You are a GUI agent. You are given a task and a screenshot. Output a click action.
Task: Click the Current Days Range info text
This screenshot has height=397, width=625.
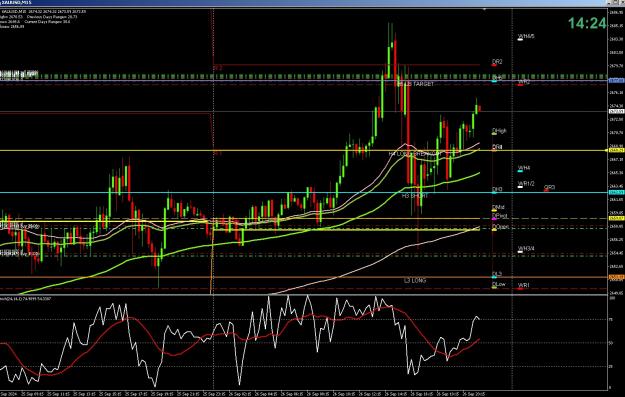[47, 22]
